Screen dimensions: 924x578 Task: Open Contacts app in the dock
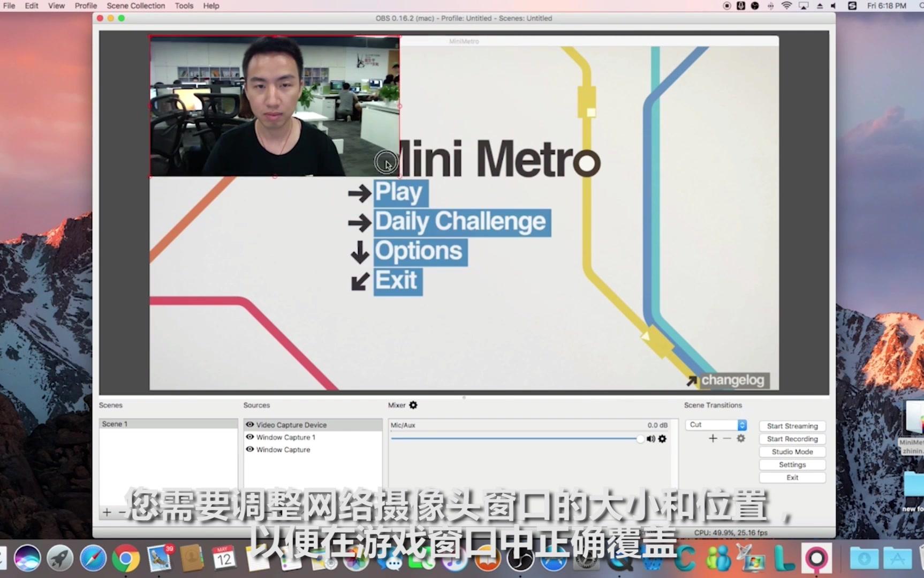(x=192, y=559)
